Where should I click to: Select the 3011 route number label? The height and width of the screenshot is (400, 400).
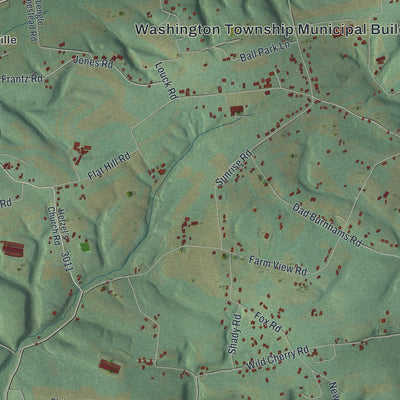pyautogui.click(x=67, y=262)
